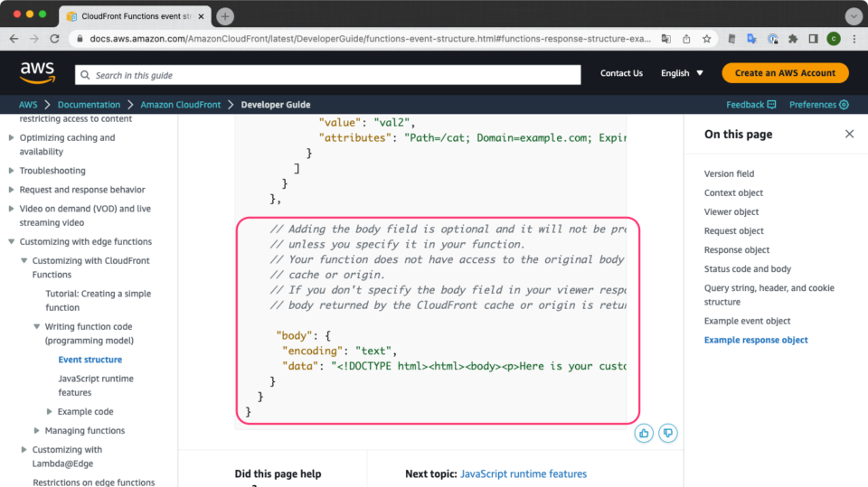Collapse Writing function code section
The width and height of the screenshot is (868, 487).
36,326
